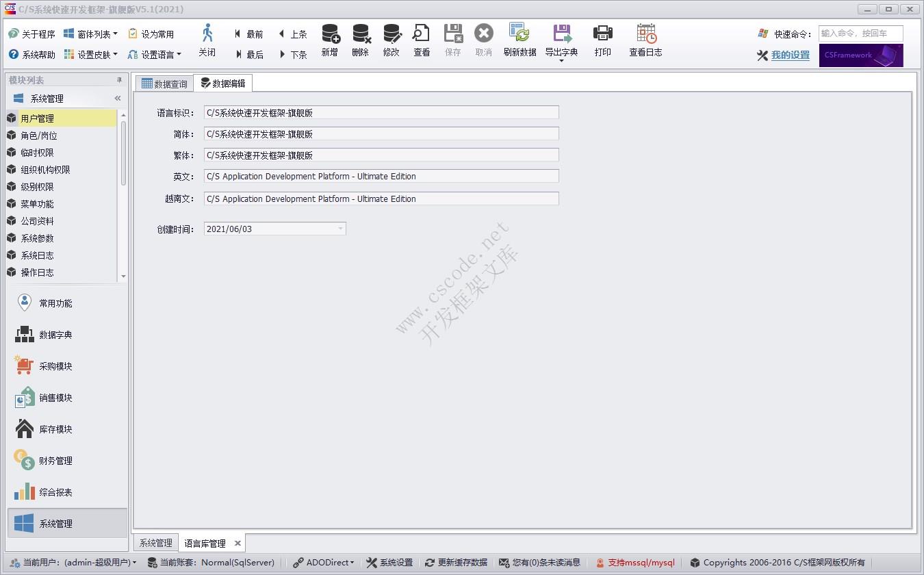Click the 删除 (Delete) database icon
Screen dimensions: 924x575
pos(361,34)
